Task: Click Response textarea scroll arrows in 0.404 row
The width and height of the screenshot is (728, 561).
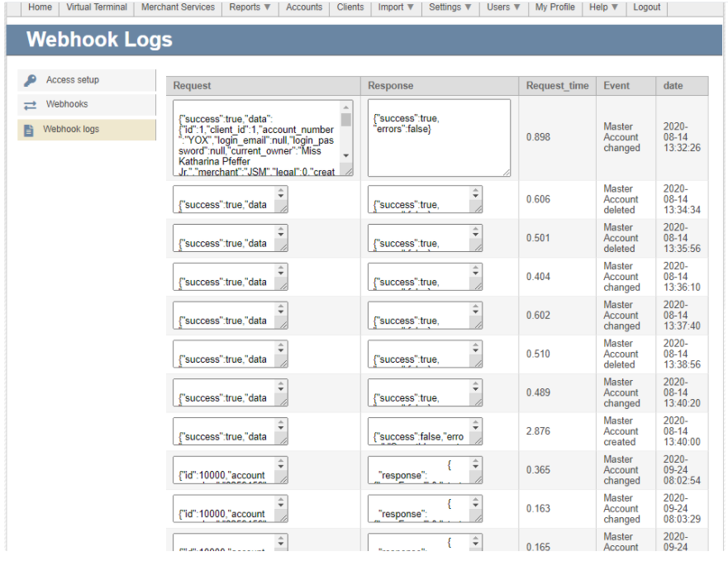Action: tap(475, 272)
